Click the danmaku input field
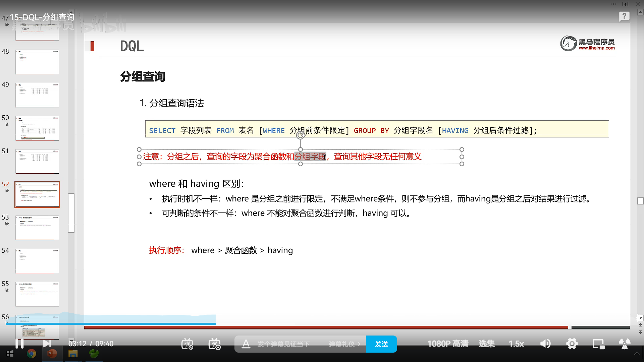 tap(283, 344)
